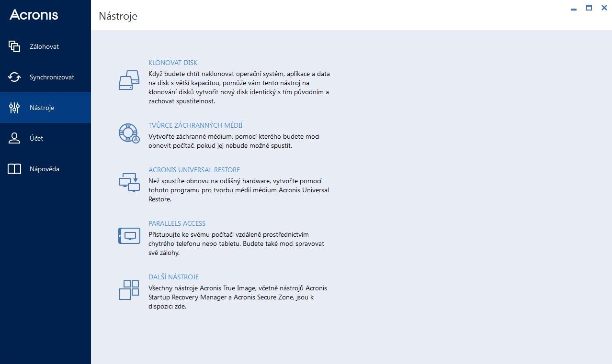Screen dimensions: 612x364
Task: Click the Účet person icon
Action: pos(14,138)
